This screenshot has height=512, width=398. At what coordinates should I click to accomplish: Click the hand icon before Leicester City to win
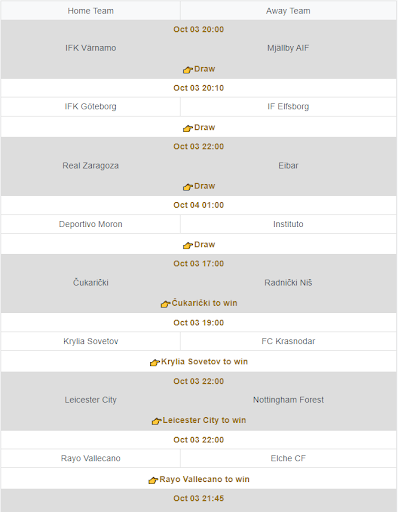click(x=156, y=421)
